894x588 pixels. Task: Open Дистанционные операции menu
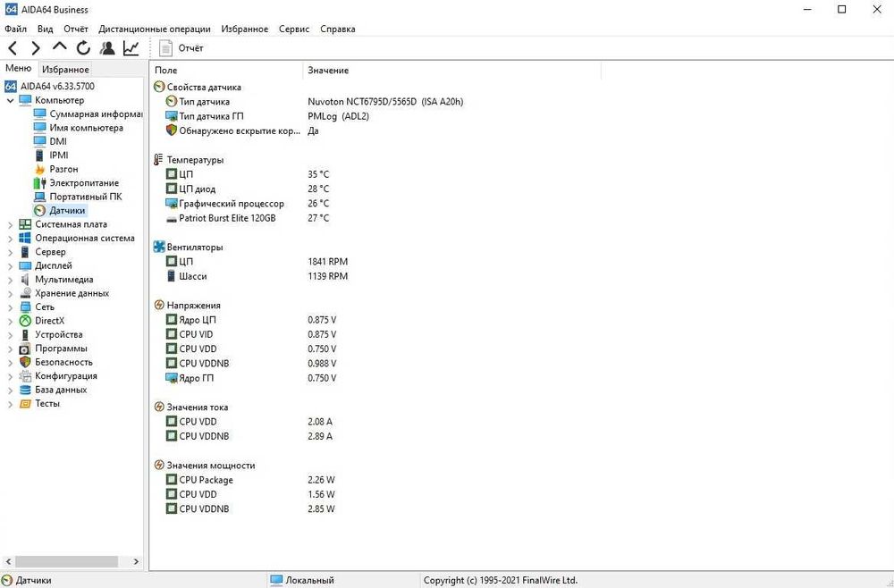[155, 29]
